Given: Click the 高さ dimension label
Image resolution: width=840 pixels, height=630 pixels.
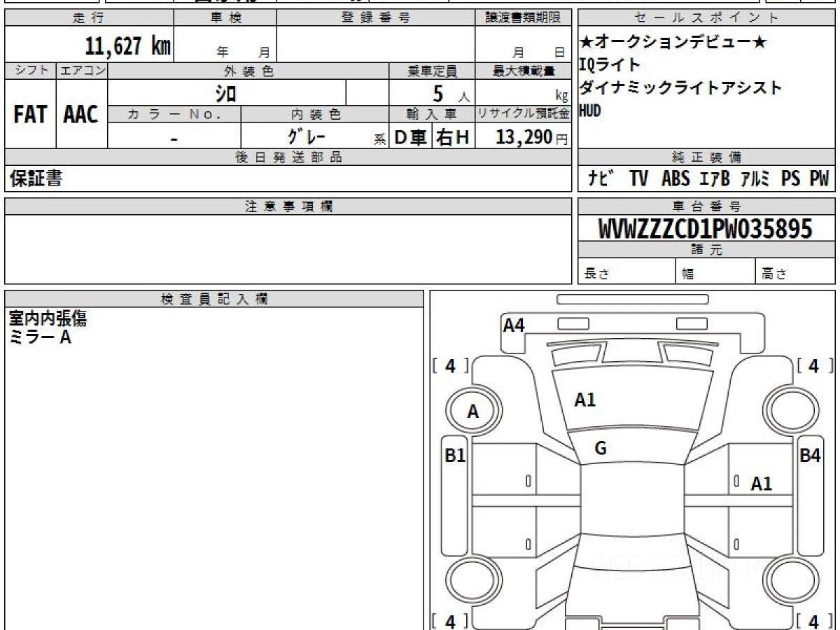Looking at the screenshot, I should 775,274.
